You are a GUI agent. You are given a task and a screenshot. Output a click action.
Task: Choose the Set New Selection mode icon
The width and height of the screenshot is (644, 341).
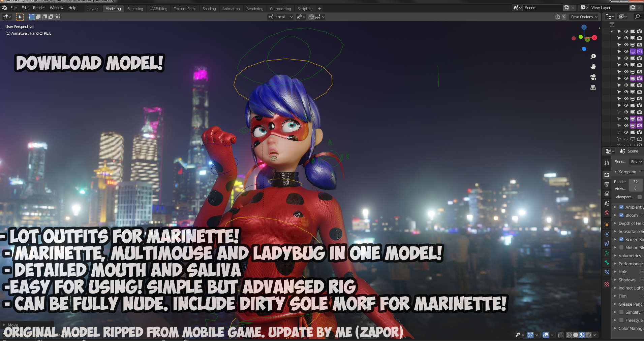click(32, 17)
